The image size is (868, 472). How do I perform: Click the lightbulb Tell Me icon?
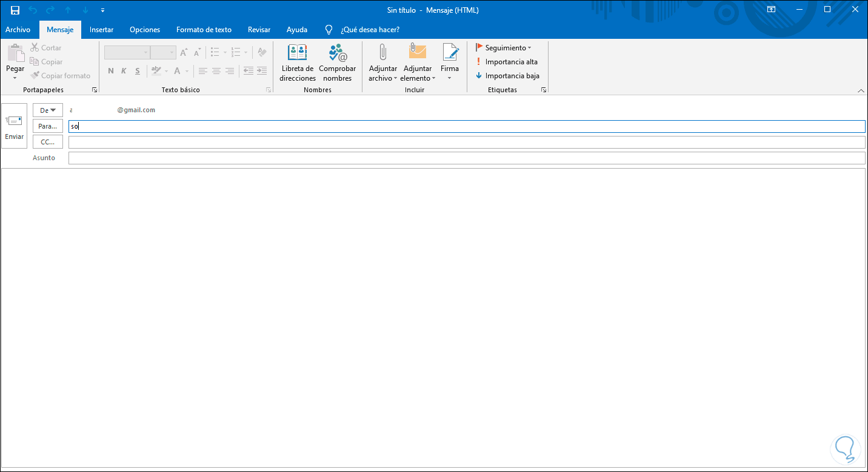pyautogui.click(x=329, y=30)
